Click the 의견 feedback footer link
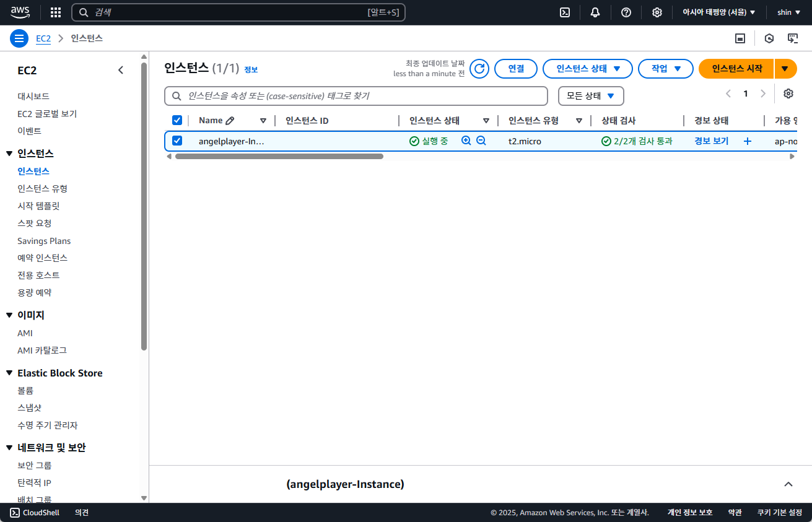The image size is (812, 522). coord(82,513)
